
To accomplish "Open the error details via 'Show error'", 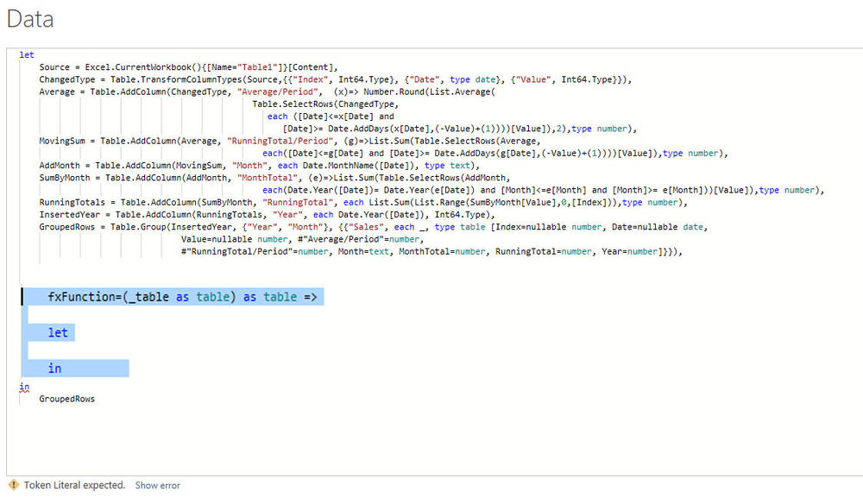I will [x=157, y=485].
